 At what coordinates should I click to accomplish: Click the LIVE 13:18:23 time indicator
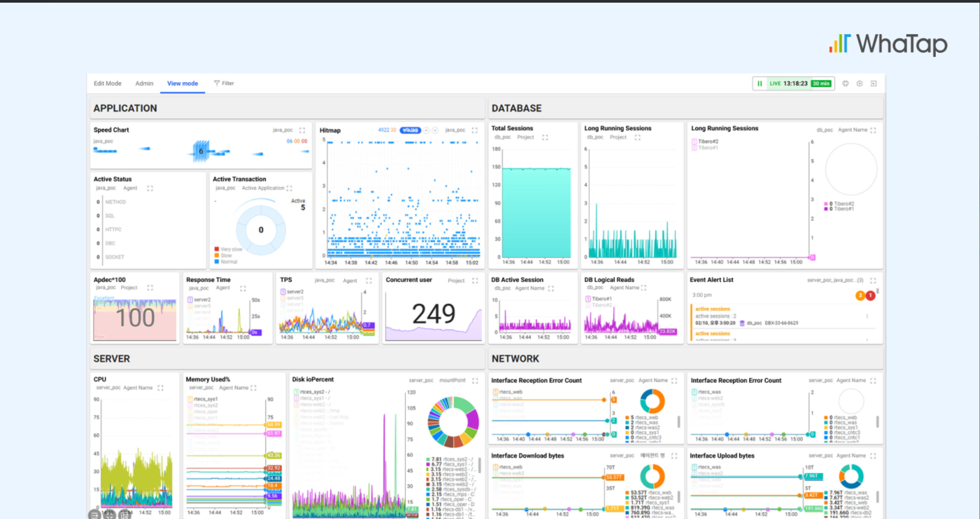[x=788, y=83]
